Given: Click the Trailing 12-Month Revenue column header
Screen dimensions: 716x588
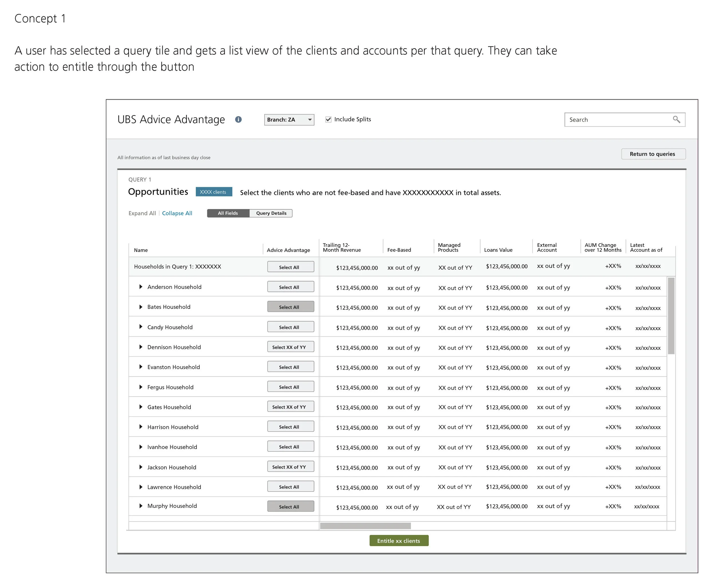Looking at the screenshot, I should pos(342,247).
